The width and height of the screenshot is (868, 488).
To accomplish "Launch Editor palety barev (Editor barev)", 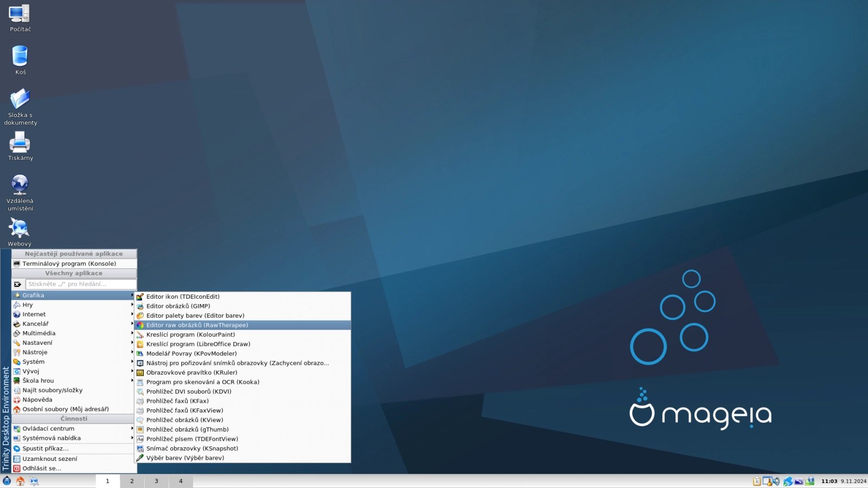I will 243,316.
